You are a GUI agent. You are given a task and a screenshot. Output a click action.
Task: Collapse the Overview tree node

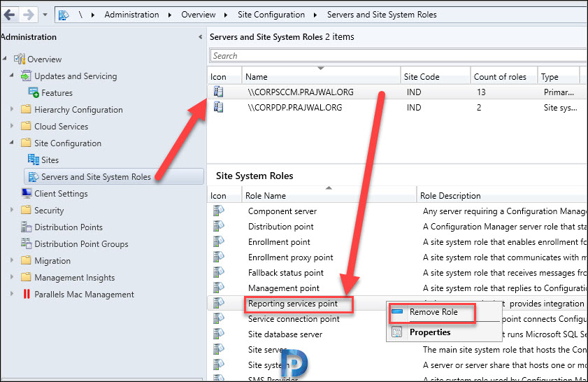click(4, 59)
